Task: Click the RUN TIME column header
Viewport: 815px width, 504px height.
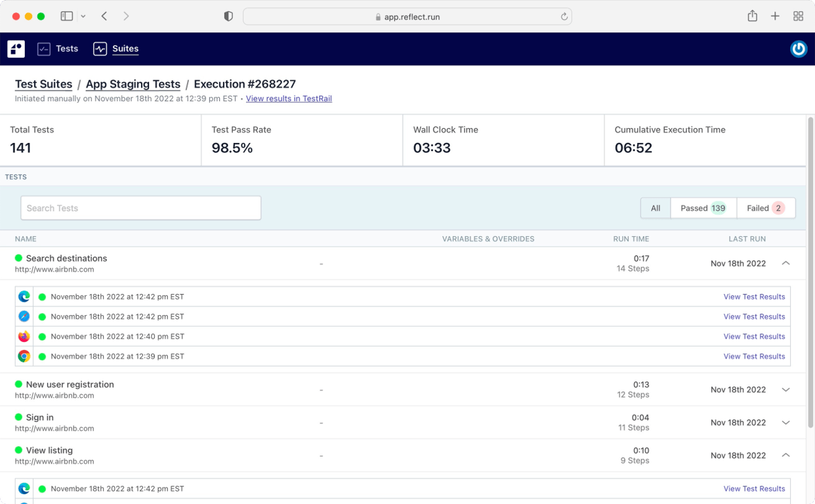Action: coord(631,239)
